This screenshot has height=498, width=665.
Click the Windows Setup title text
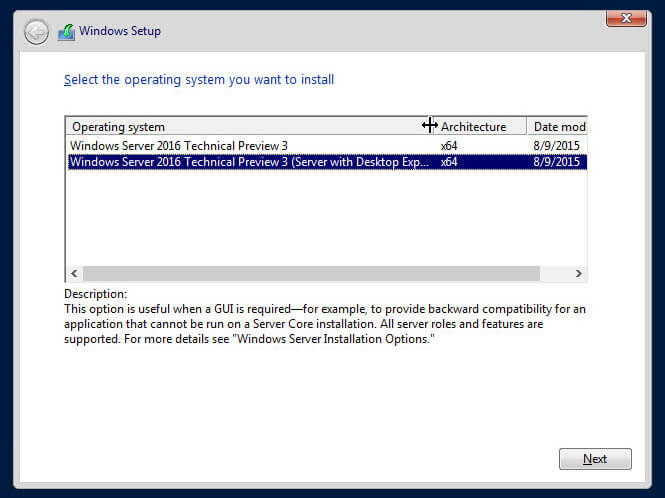pos(120,31)
